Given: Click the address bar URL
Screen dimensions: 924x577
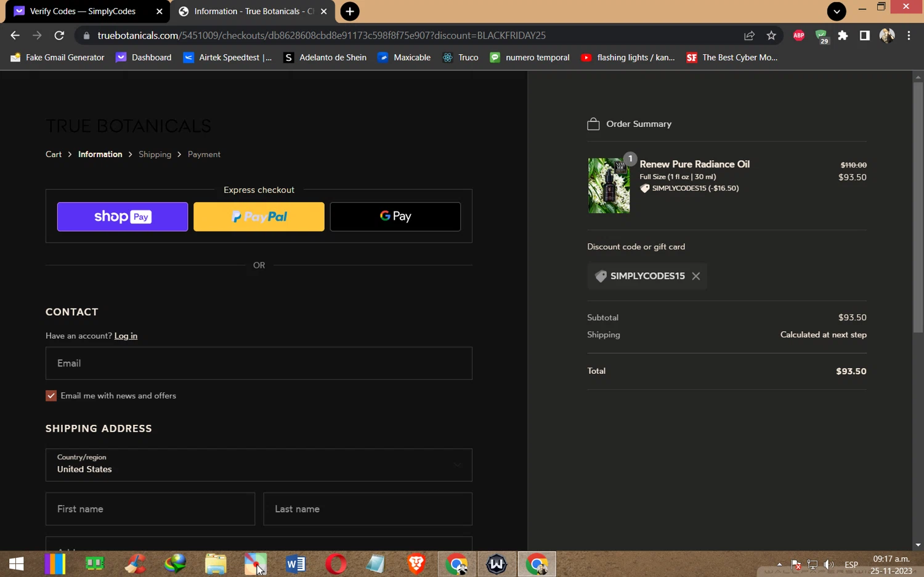Looking at the screenshot, I should pos(322,36).
